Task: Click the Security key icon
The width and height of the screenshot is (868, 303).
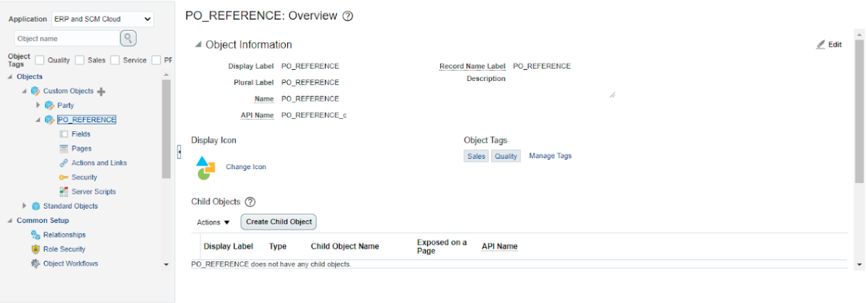Action: (x=64, y=177)
